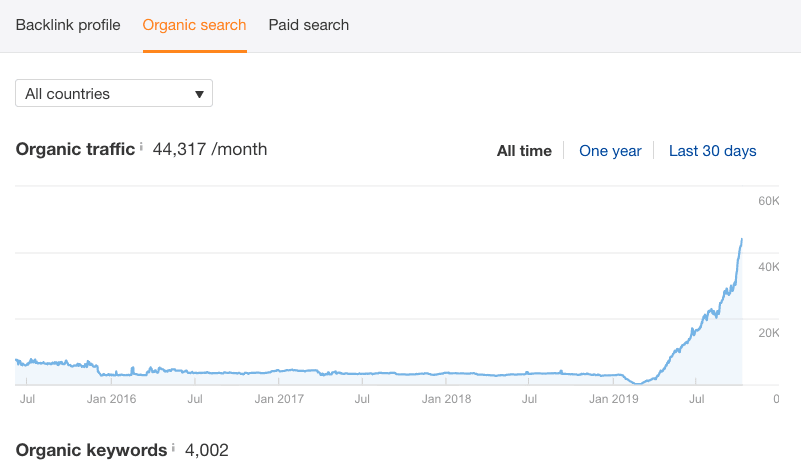Click the Jan 2016 axis label
Viewport: 801px width, 473px height.
(x=110, y=399)
